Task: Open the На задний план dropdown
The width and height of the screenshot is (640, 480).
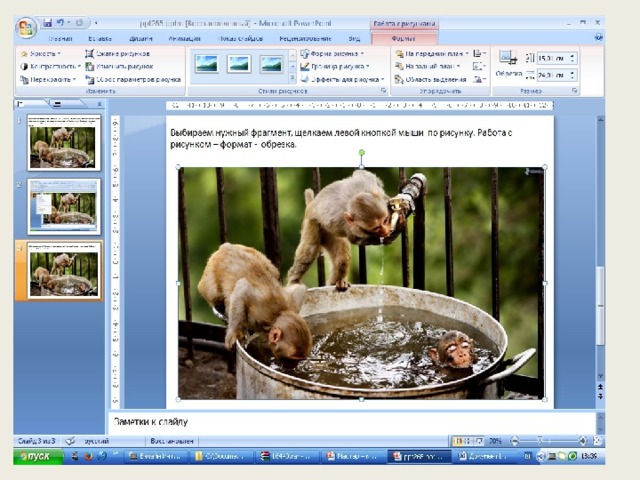Action: coord(427,66)
